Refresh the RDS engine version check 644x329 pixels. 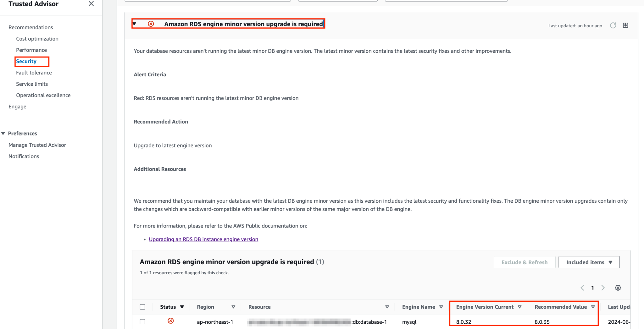point(613,25)
